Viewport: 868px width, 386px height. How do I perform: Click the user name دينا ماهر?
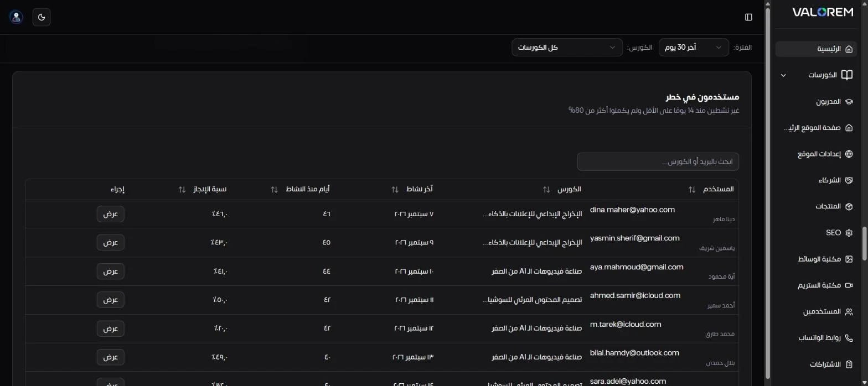pyautogui.click(x=724, y=220)
